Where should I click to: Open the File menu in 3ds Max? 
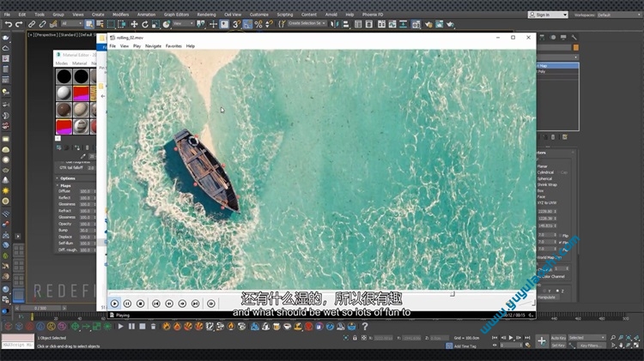tap(7, 15)
